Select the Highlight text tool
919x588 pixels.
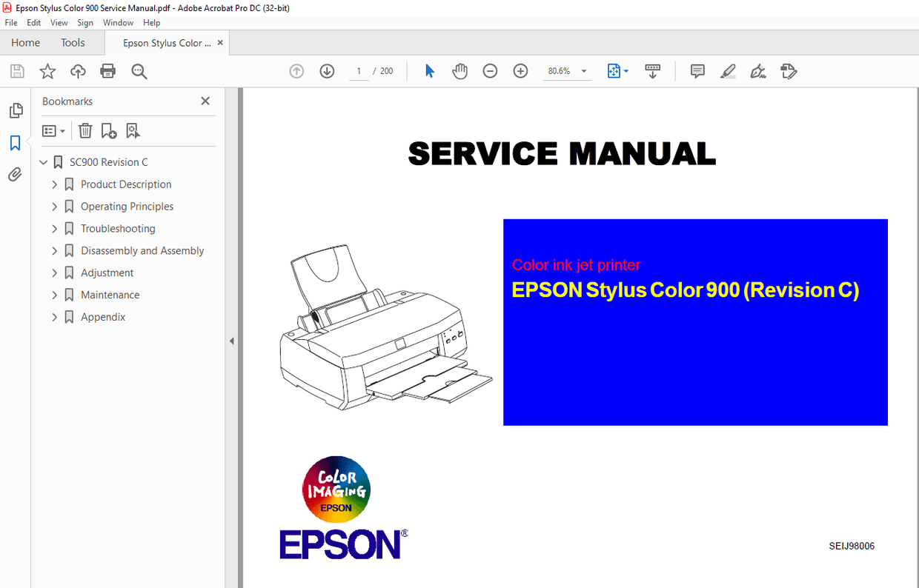[x=728, y=70]
